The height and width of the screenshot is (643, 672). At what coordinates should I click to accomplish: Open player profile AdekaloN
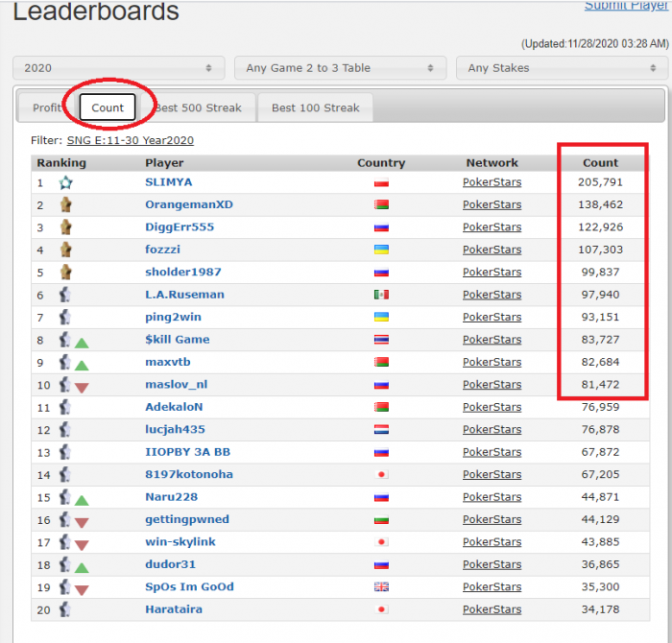coord(174,407)
